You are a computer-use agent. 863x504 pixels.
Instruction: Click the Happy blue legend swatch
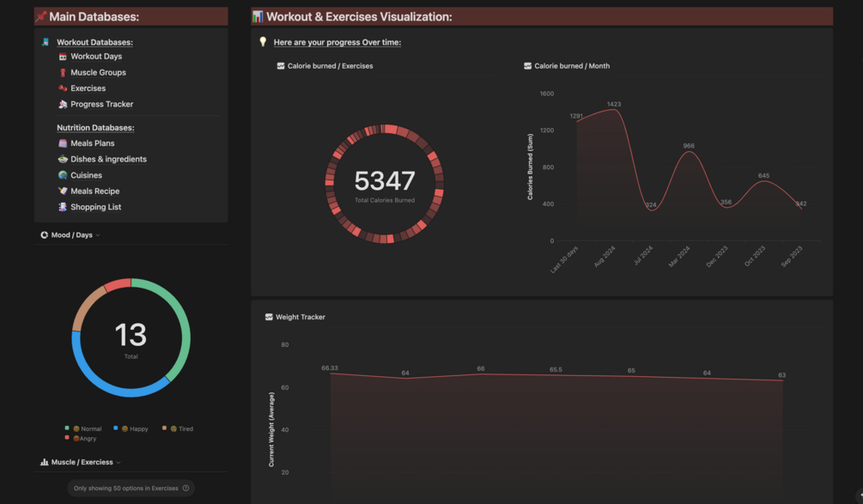click(x=116, y=428)
